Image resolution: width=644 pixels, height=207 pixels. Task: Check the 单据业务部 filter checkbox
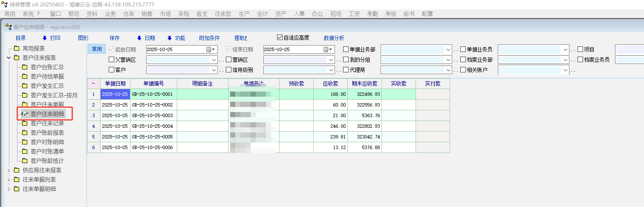coord(346,49)
